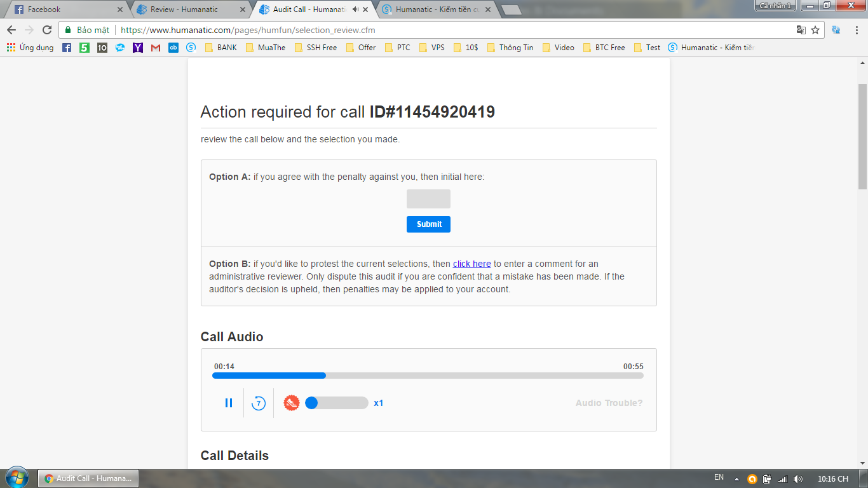Expand the '10$' bookmark folder

[466, 48]
